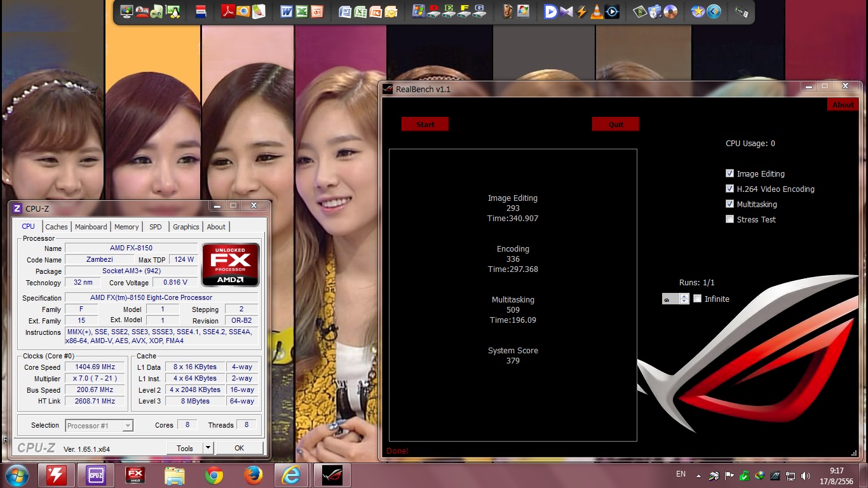This screenshot has width=868, height=488.
Task: Click the Multitasking Time:196.09 result
Action: point(513,320)
